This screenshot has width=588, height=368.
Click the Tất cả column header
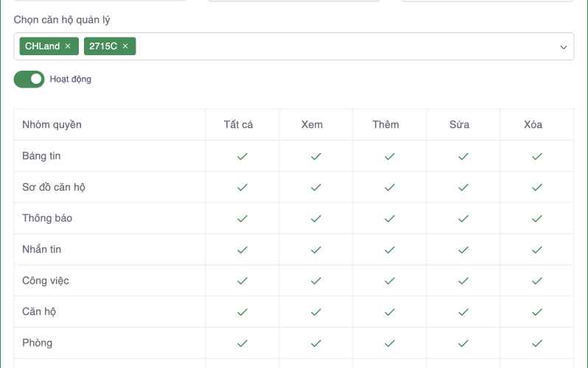(238, 124)
